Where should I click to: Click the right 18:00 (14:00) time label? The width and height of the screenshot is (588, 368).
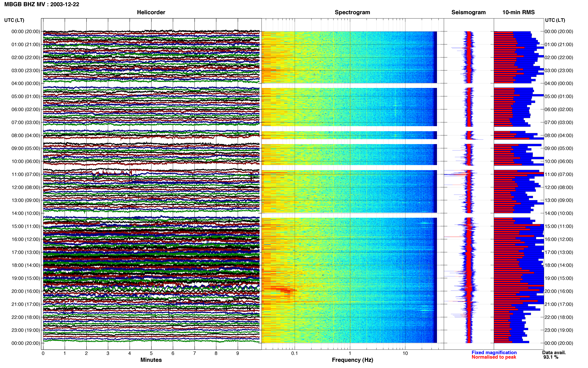click(559, 265)
